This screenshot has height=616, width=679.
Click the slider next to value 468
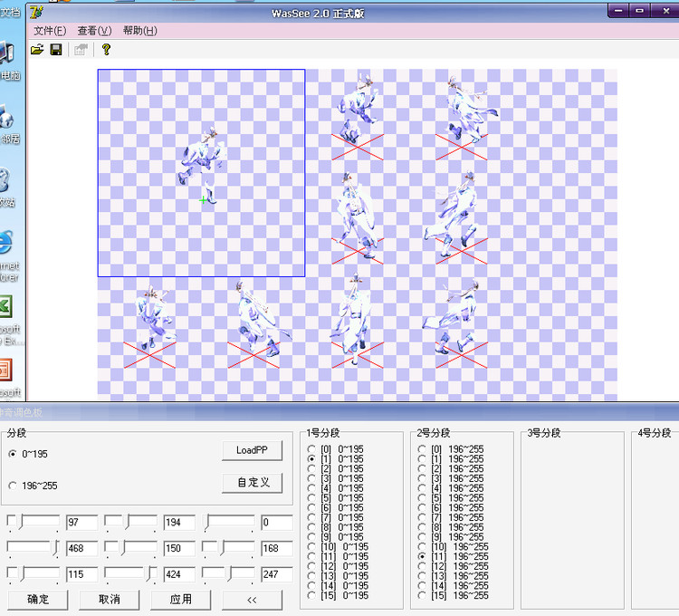(33, 549)
